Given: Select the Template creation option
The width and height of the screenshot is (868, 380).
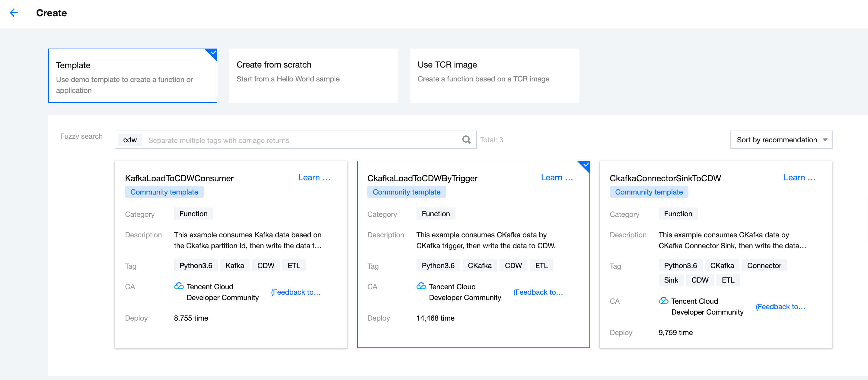Looking at the screenshot, I should pyautogui.click(x=132, y=76).
